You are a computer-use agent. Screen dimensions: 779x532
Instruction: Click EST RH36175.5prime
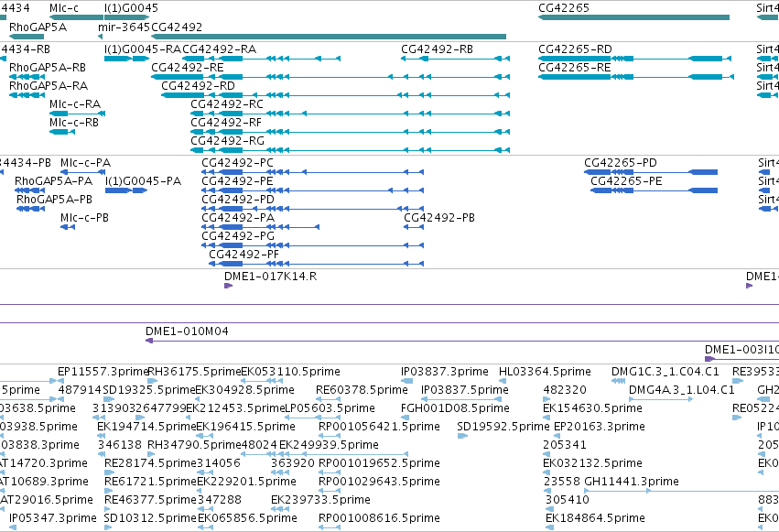(194, 372)
